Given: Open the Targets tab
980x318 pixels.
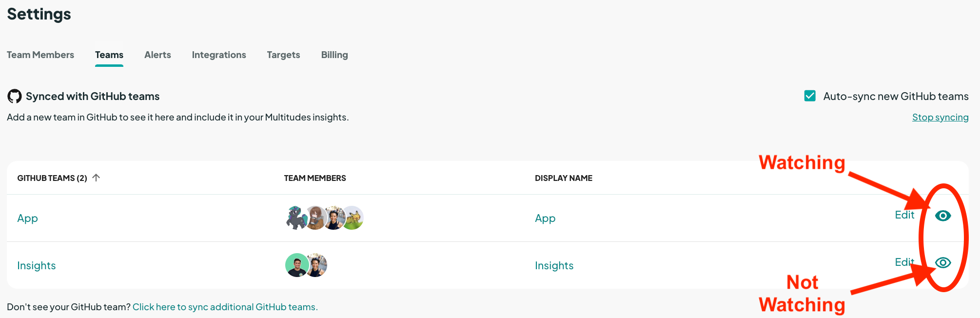Looking at the screenshot, I should click(x=283, y=55).
